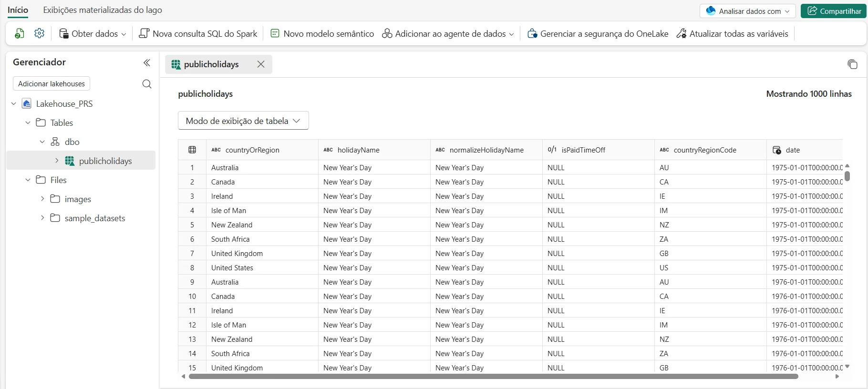Click the dbo schema icon
Image resolution: width=868 pixels, height=389 pixels.
click(x=55, y=142)
